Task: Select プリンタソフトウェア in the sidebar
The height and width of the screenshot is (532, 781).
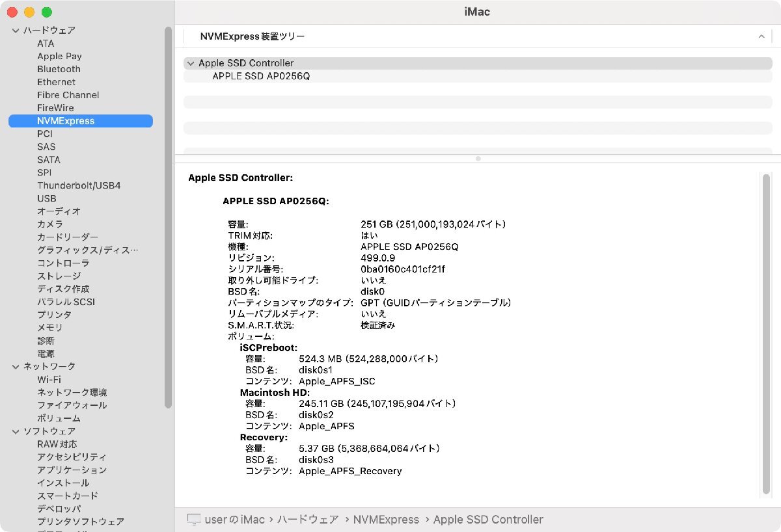Action: pyautogui.click(x=81, y=522)
